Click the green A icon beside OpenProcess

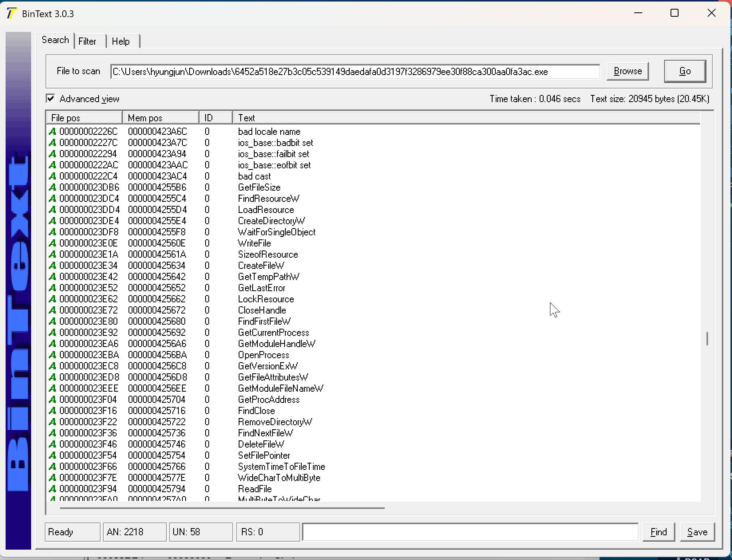pyautogui.click(x=52, y=355)
